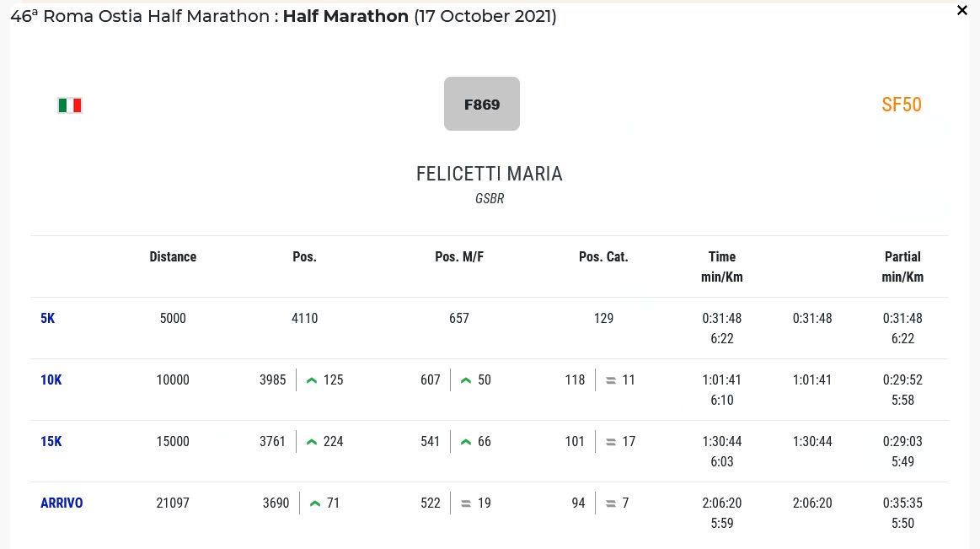This screenshot has width=980, height=549.
Task: Click green up arrow beside 125
Action: pyautogui.click(x=312, y=380)
